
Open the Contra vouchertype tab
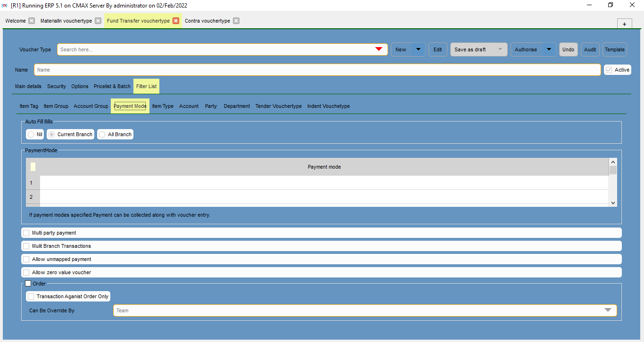207,21
